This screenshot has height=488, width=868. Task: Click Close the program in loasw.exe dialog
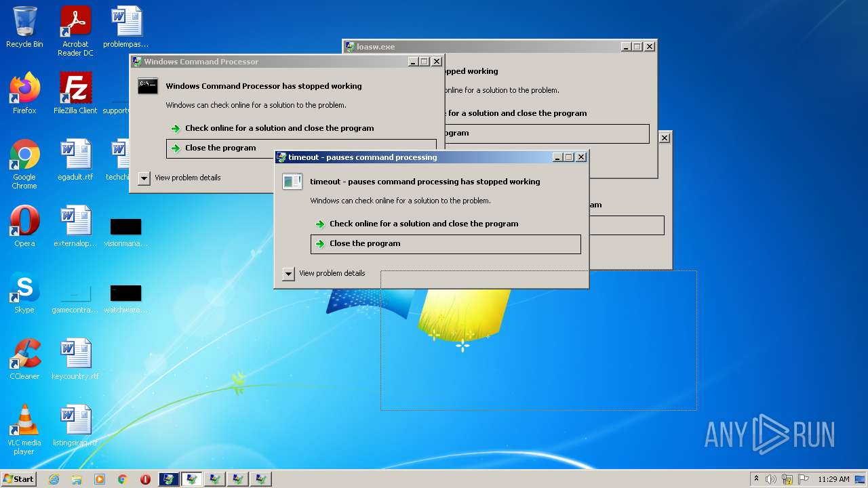coord(547,134)
